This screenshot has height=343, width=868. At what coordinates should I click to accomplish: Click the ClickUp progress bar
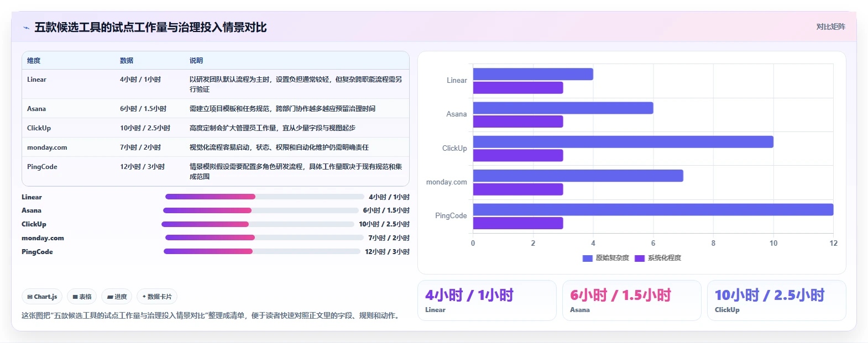pyautogui.click(x=258, y=224)
